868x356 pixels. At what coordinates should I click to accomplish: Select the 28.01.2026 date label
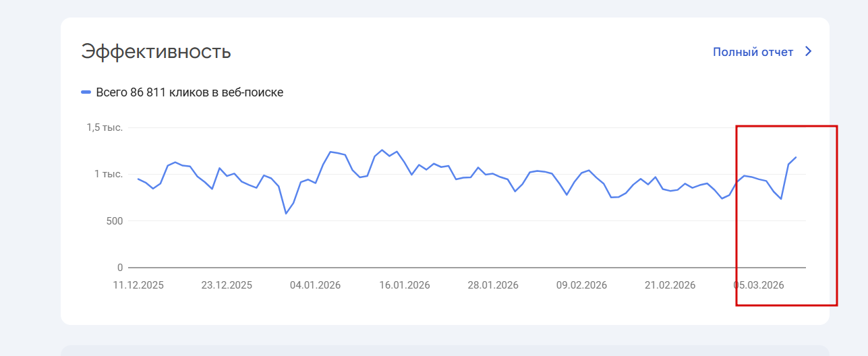(493, 285)
